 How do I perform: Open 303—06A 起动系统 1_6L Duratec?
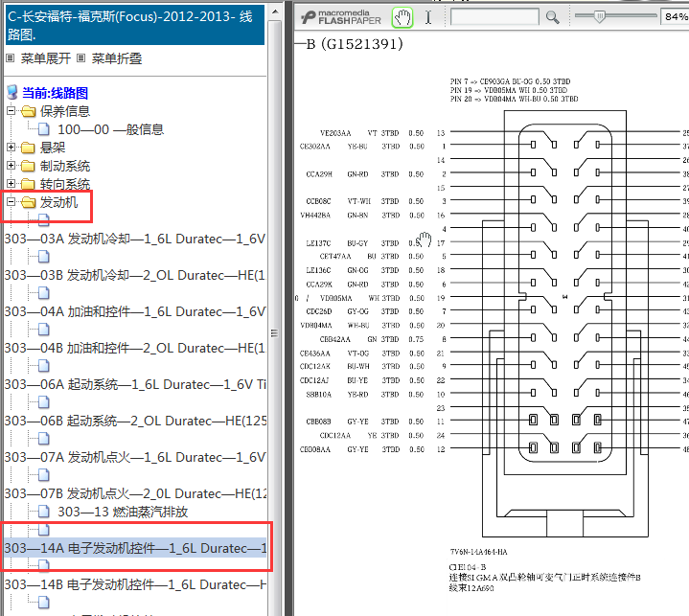coord(135,385)
